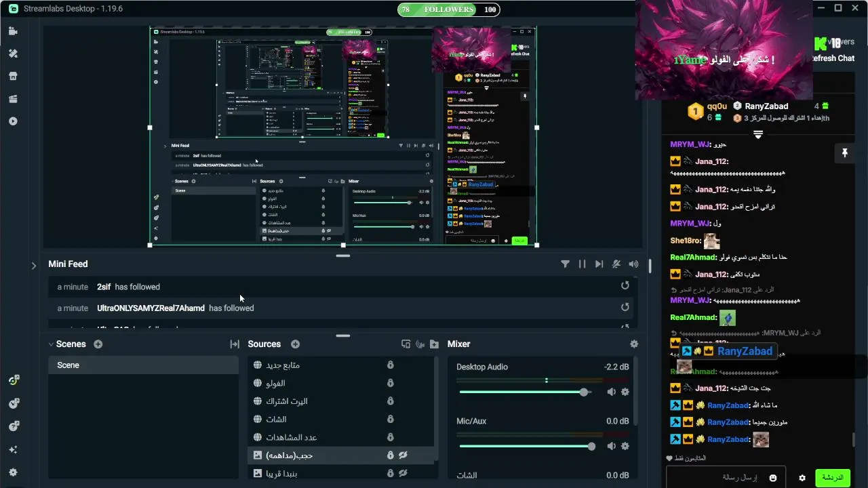The image size is (868, 488).
Task: Toggle lock on حجب(مداهمه) source
Action: pyautogui.click(x=391, y=455)
